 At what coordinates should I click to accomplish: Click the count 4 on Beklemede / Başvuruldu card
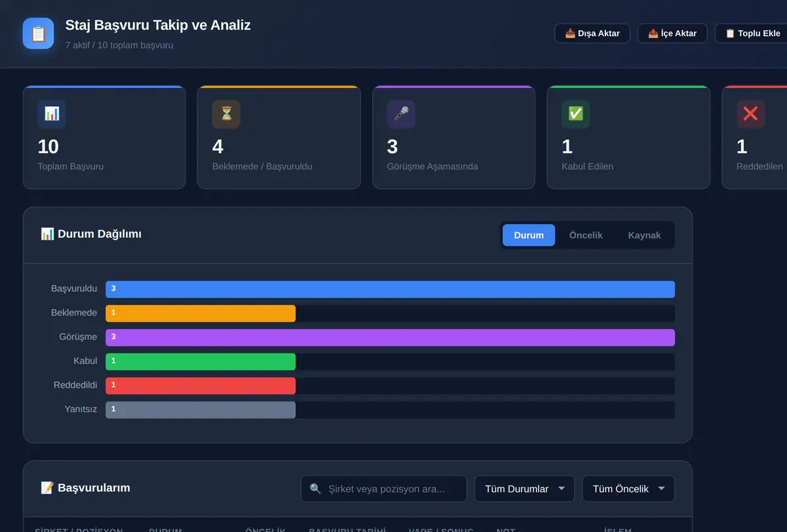tap(218, 147)
